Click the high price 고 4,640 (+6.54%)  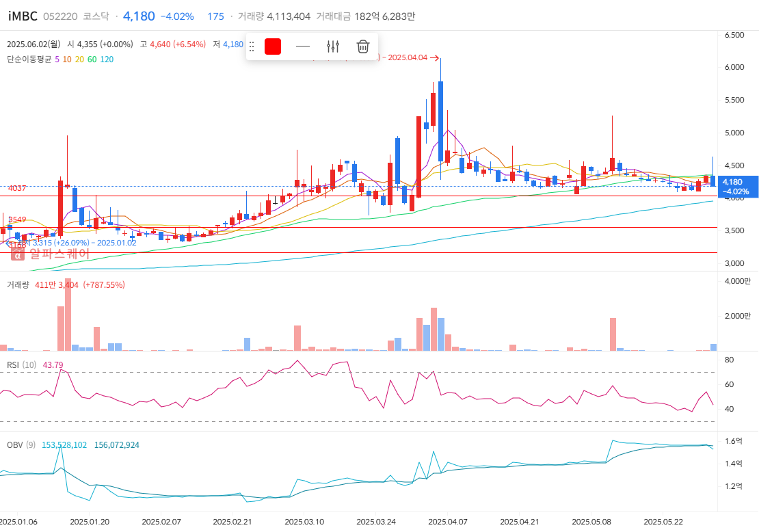click(x=173, y=44)
